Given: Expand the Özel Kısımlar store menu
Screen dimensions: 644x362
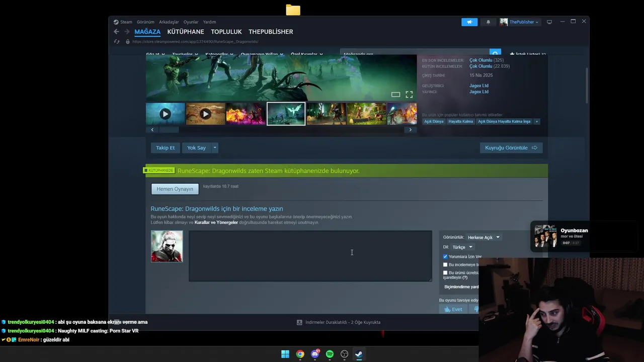Looking at the screenshot, I should (307, 53).
